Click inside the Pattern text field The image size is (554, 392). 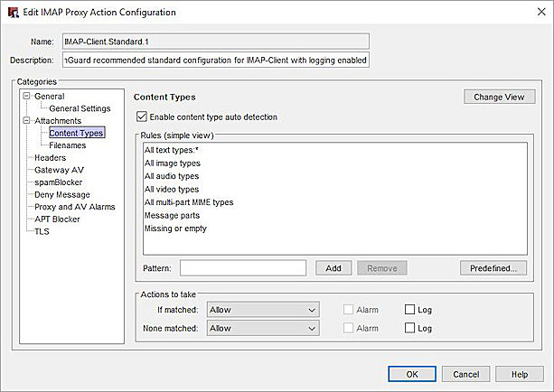coord(242,267)
